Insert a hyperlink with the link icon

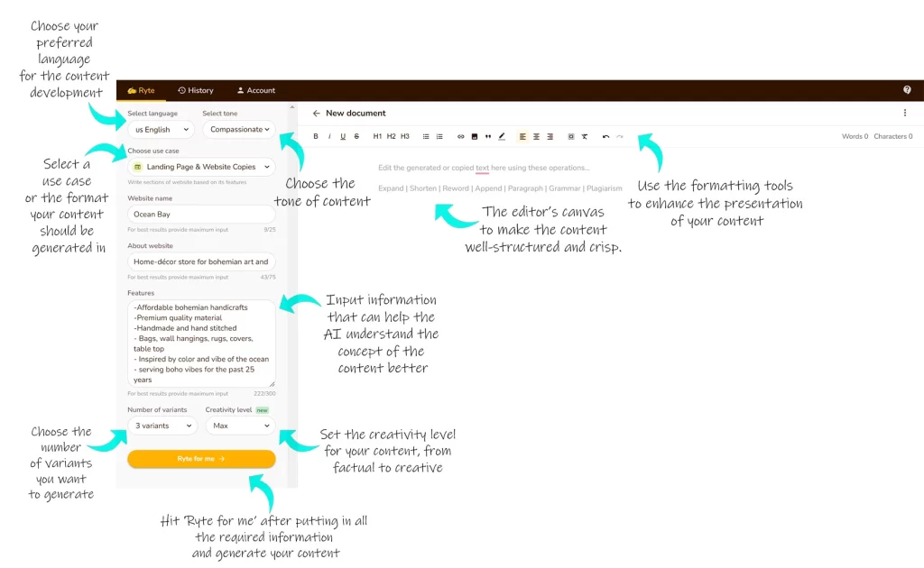coord(461,136)
